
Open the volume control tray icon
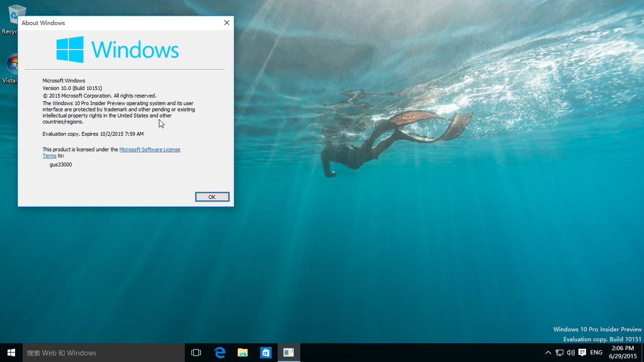[x=570, y=353]
